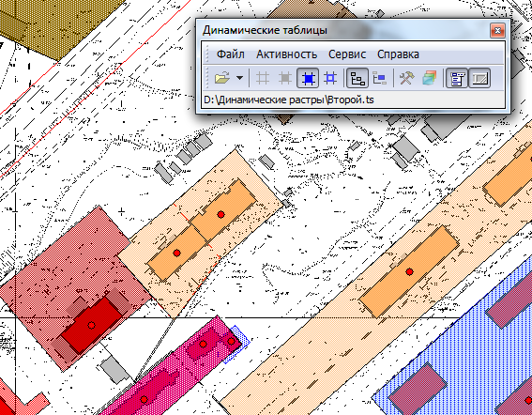Toggle the black tree structure view button
Image resolution: width=532 pixels, height=415 pixels.
click(357, 79)
